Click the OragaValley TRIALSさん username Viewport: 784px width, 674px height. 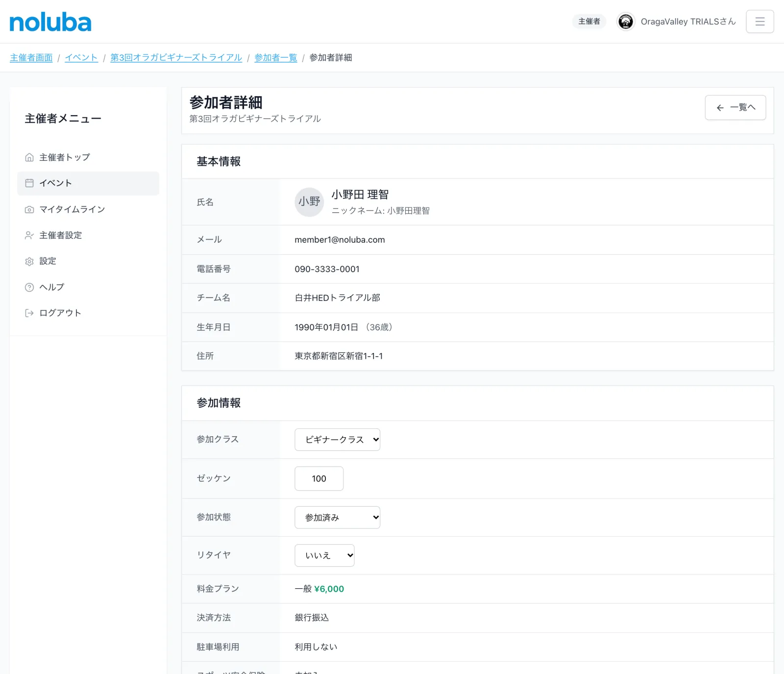[x=688, y=22]
